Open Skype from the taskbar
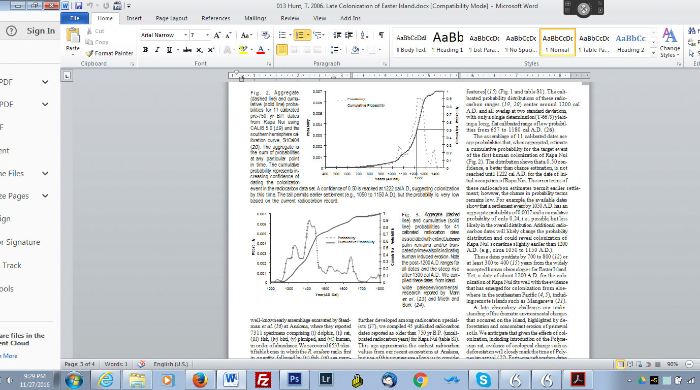 (x=483, y=380)
